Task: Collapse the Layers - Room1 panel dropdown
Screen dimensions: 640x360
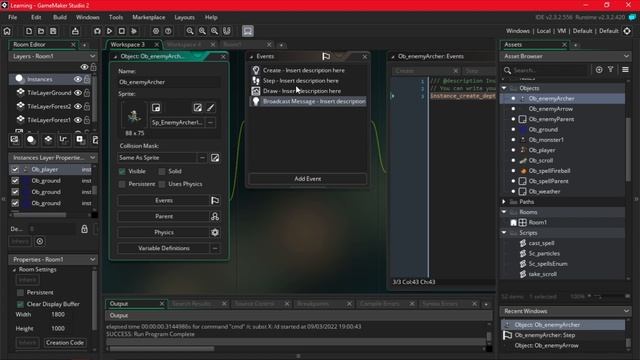Action: tap(93, 56)
